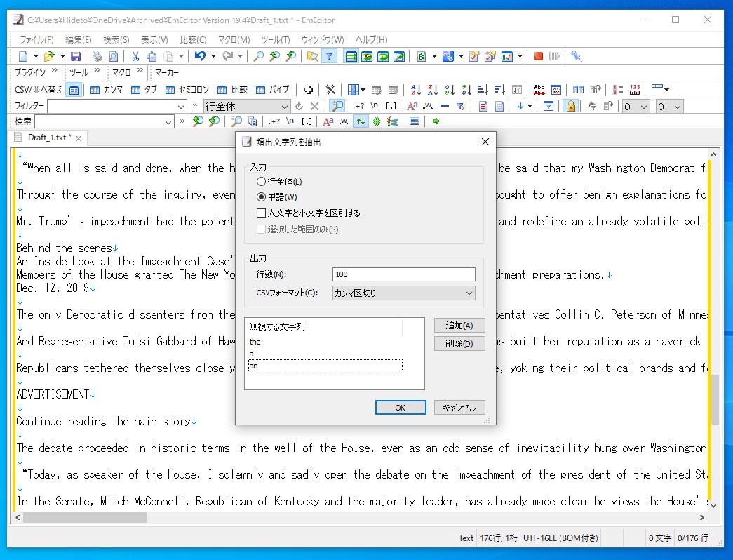Viewport: 733px width, 560px height.
Task: Click the Copy icon
Action: [x=152, y=57]
